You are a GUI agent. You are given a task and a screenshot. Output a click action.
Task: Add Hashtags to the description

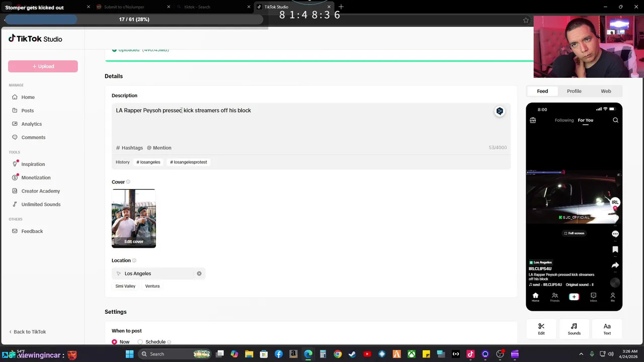pyautogui.click(x=129, y=148)
